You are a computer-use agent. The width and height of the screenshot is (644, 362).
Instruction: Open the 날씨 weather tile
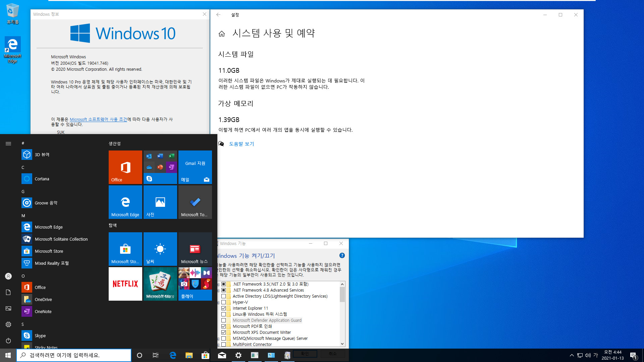click(160, 249)
